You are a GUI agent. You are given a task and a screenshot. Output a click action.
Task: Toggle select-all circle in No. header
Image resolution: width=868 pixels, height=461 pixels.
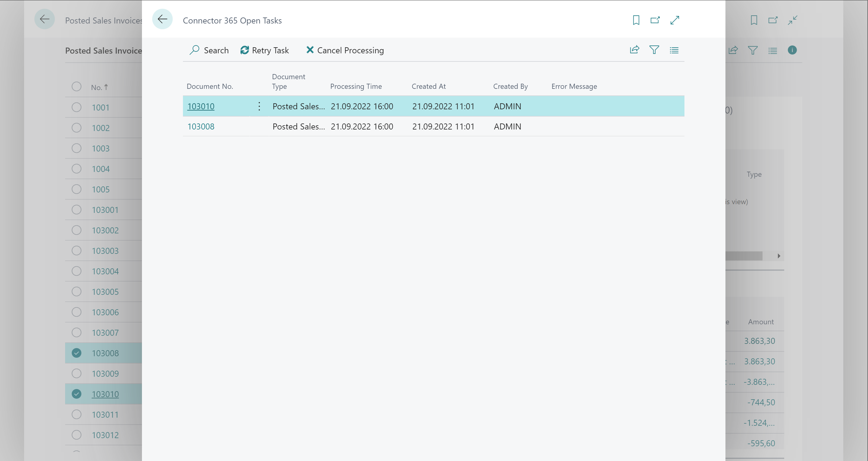[x=77, y=86]
